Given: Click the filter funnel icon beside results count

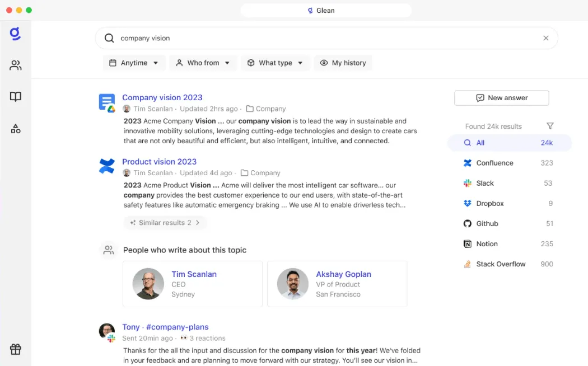Looking at the screenshot, I should (550, 126).
